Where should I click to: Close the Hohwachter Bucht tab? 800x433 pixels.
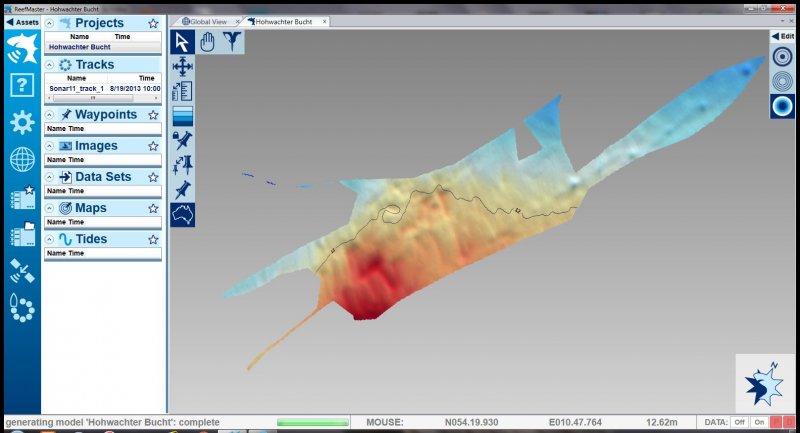324,21
